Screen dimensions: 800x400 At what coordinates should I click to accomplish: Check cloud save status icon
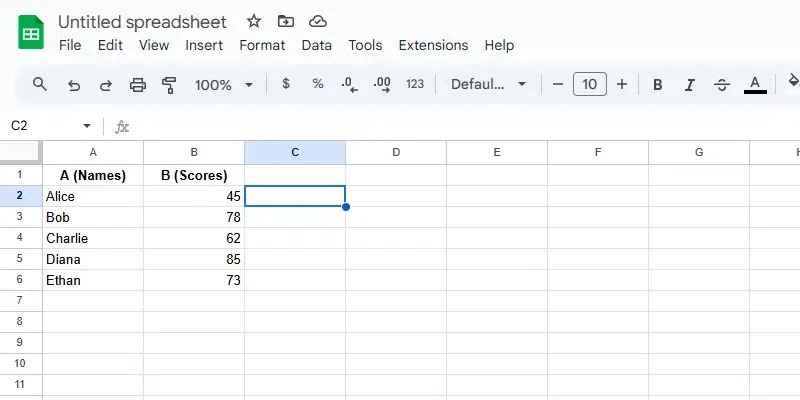pyautogui.click(x=318, y=21)
